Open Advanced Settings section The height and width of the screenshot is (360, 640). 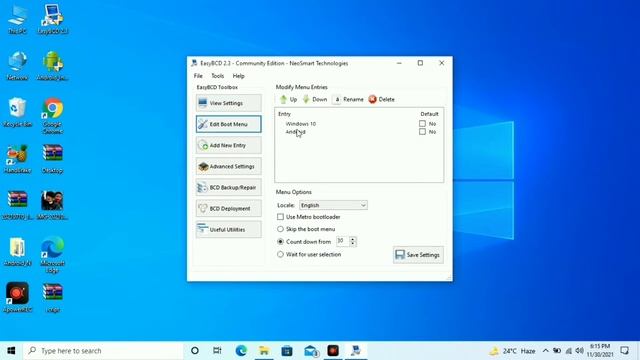point(229,167)
